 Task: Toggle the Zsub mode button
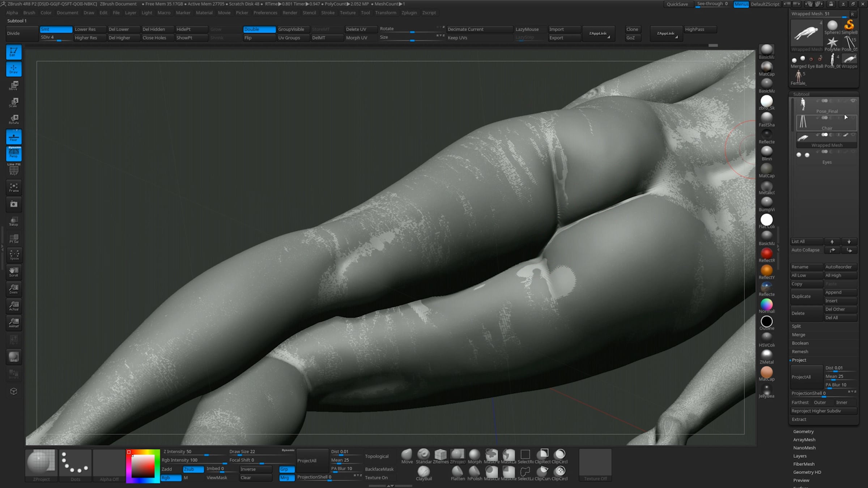[x=193, y=469]
